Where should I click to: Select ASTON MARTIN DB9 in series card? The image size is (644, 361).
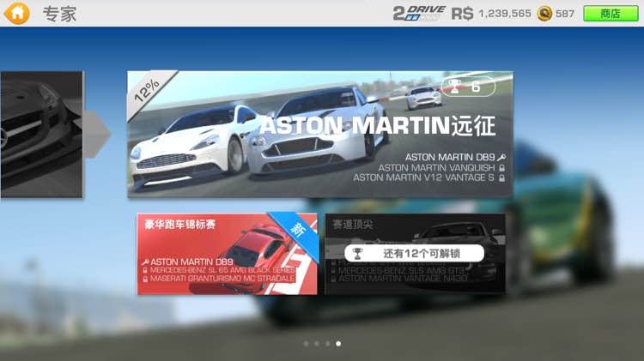[x=450, y=157]
